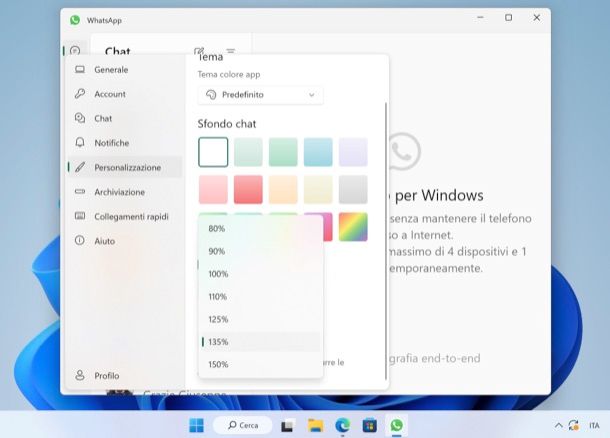Viewport: 610px width, 438px height.
Task: Click the WhatsApp logo in title bar
Action: (x=75, y=20)
